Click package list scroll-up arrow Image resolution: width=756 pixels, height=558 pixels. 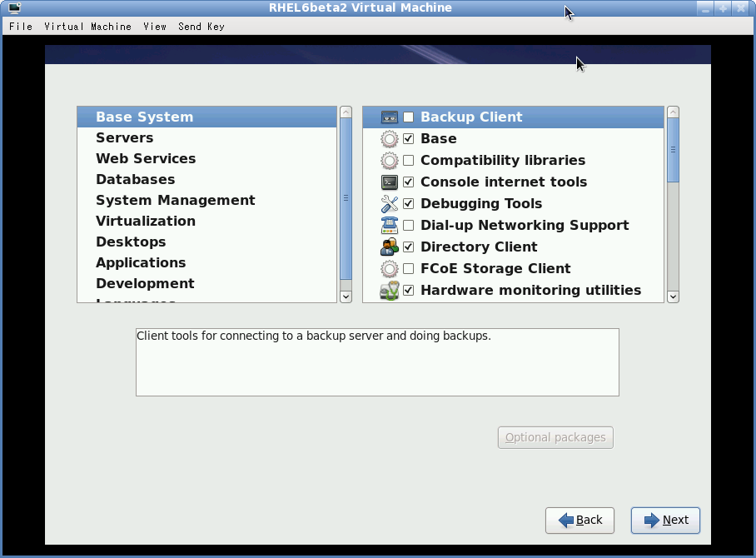point(673,112)
